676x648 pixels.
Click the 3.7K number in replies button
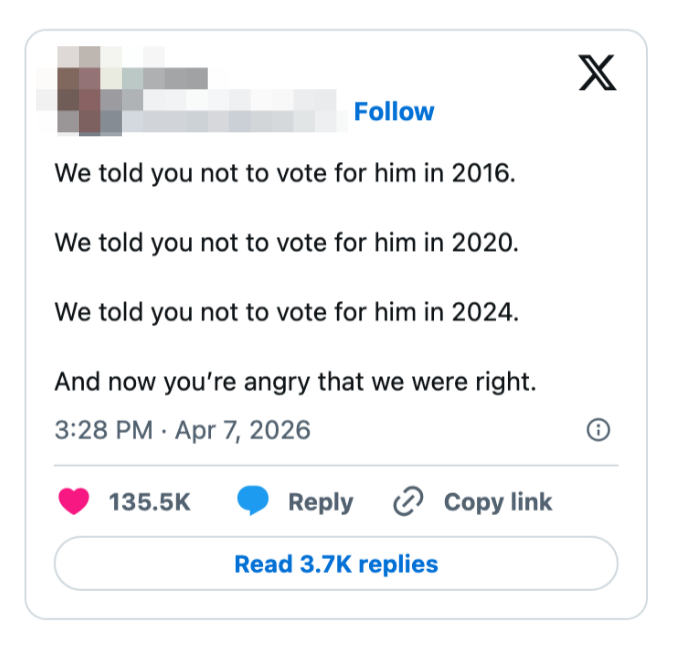322,564
